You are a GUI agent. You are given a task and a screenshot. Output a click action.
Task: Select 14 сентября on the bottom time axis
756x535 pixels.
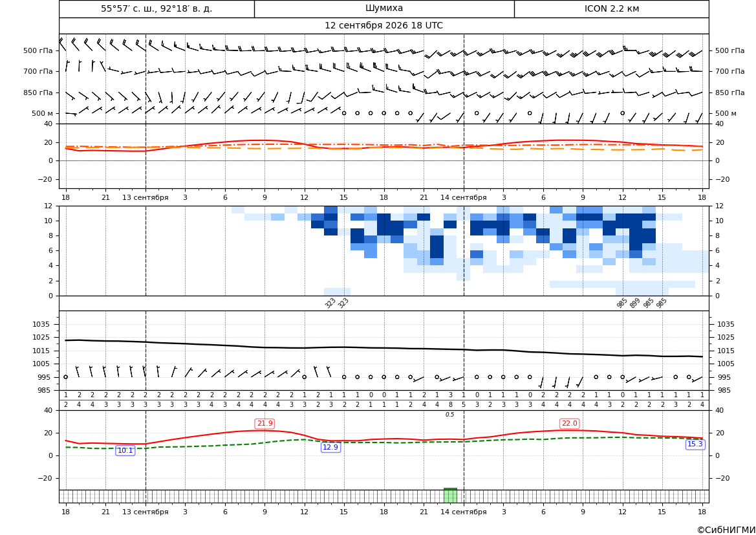464,512
